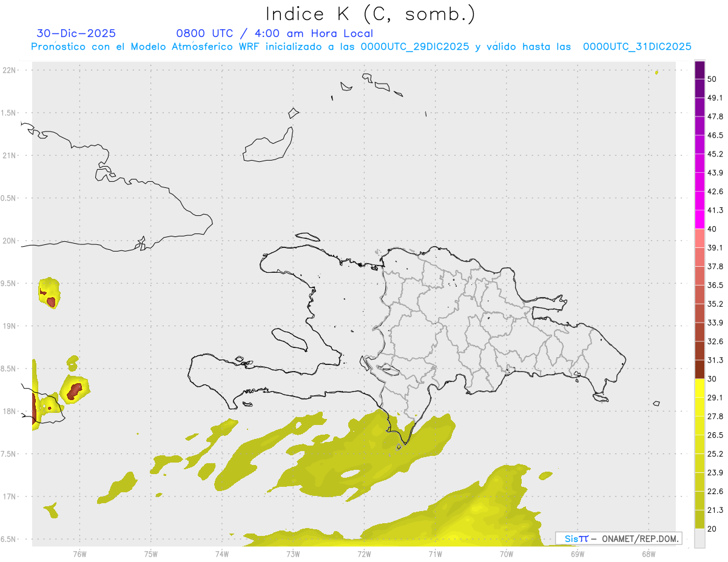Click the longitude label "69W"
The image size is (728, 562).
click(x=578, y=554)
